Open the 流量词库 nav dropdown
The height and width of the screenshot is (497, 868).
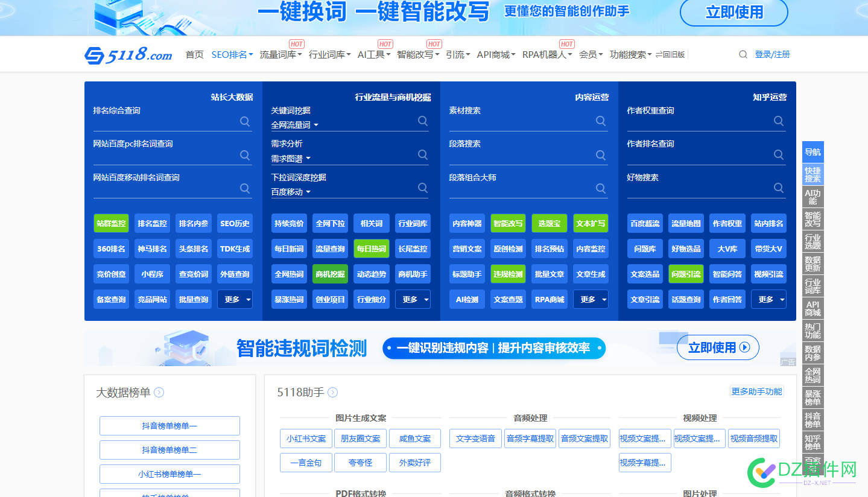coord(281,55)
